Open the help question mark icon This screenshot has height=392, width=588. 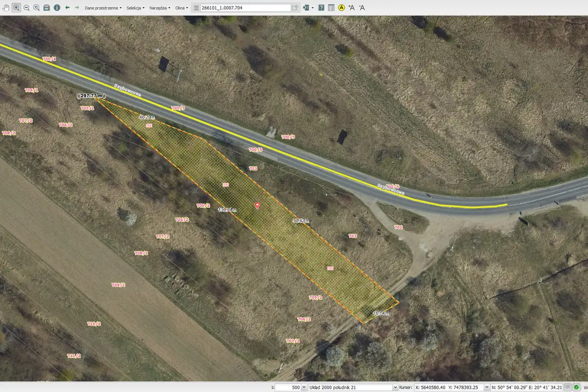(321, 7)
